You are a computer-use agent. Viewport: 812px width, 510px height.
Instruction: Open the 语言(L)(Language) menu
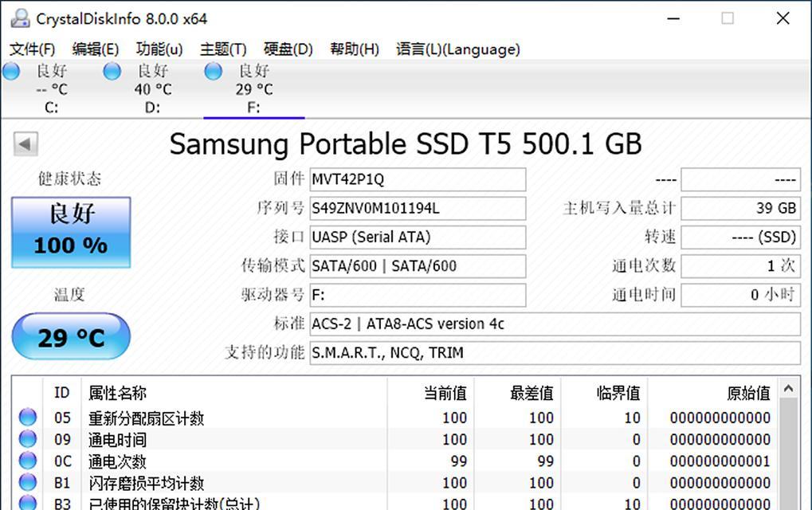457,49
